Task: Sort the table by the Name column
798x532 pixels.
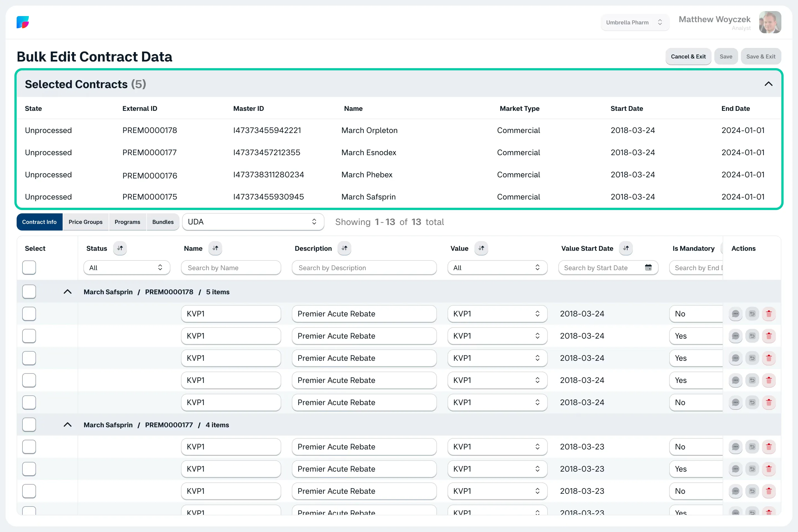Action: coord(215,248)
